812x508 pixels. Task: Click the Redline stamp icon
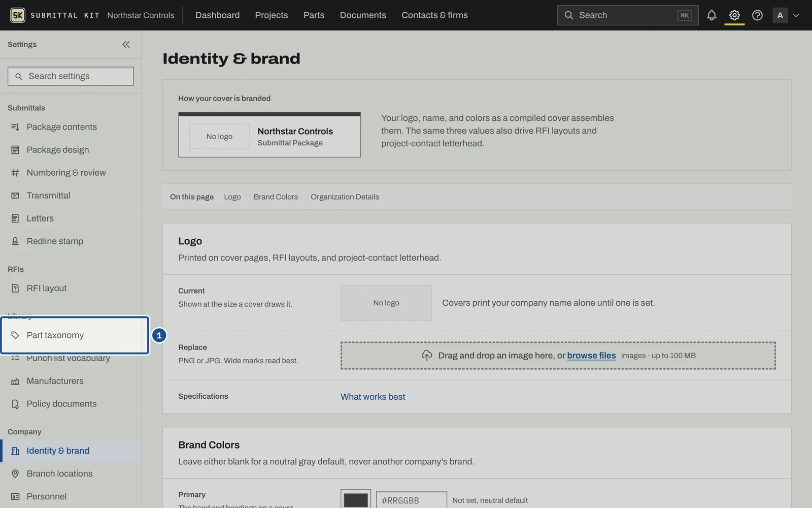click(15, 241)
